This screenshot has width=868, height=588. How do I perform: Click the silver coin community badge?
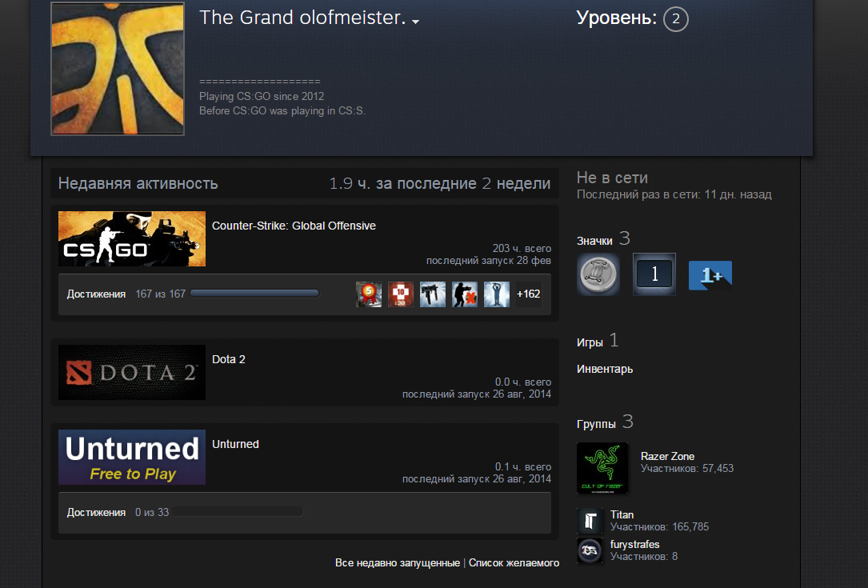tap(598, 274)
